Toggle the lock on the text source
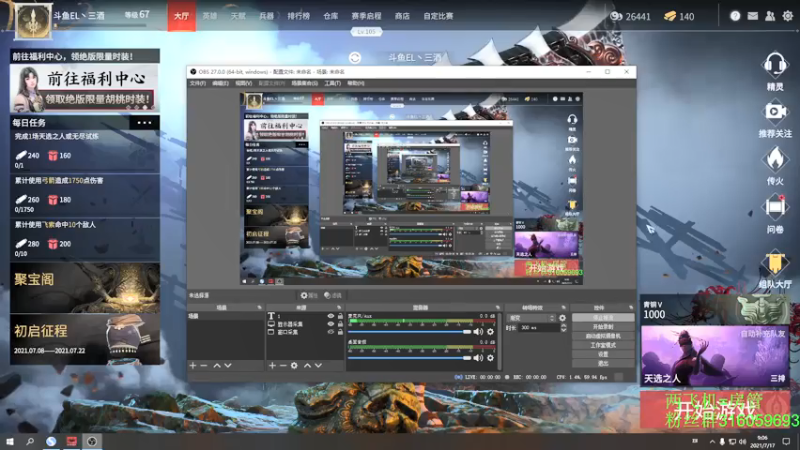Viewport: 800px width, 450px height. tap(340, 316)
